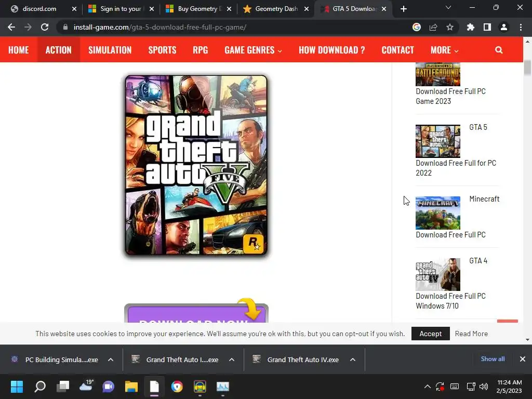This screenshot has width=532, height=399.
Task: Click the Google icon in the address bar
Action: tap(417, 27)
